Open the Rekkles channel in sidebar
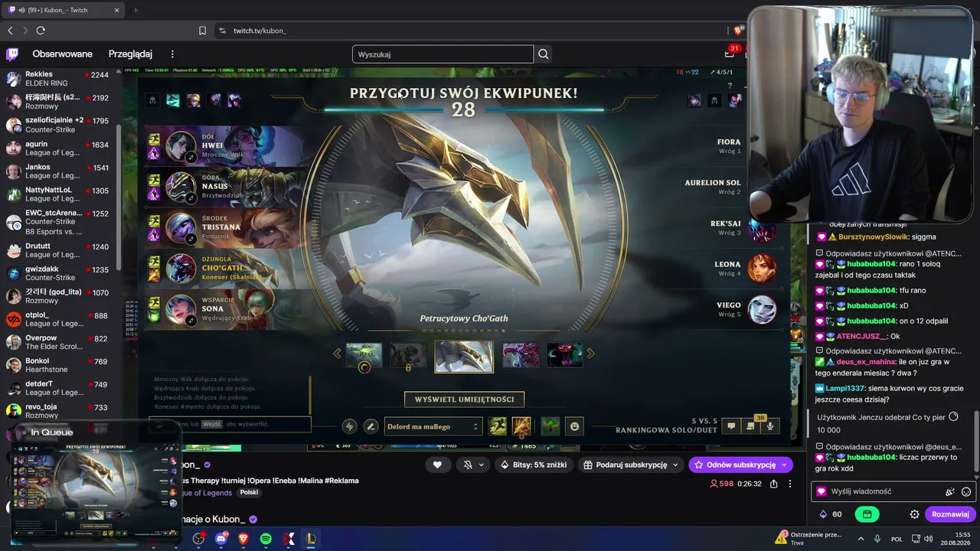Viewport: 980px width, 551px height. (x=60, y=79)
